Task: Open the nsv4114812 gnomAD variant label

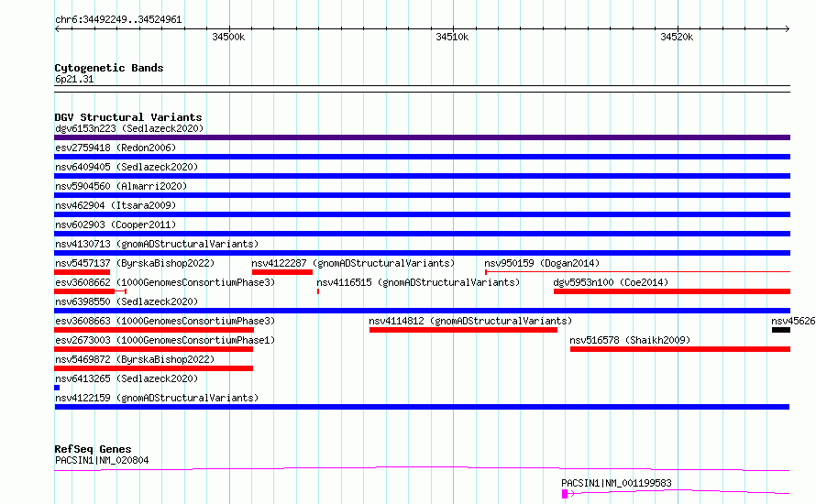Action: click(470, 321)
